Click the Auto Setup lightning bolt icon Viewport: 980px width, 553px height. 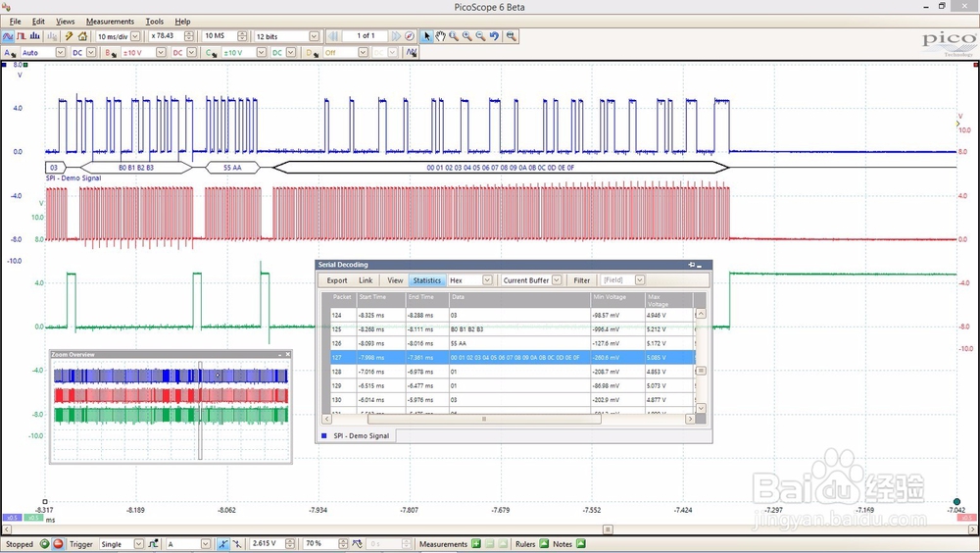pyautogui.click(x=69, y=36)
